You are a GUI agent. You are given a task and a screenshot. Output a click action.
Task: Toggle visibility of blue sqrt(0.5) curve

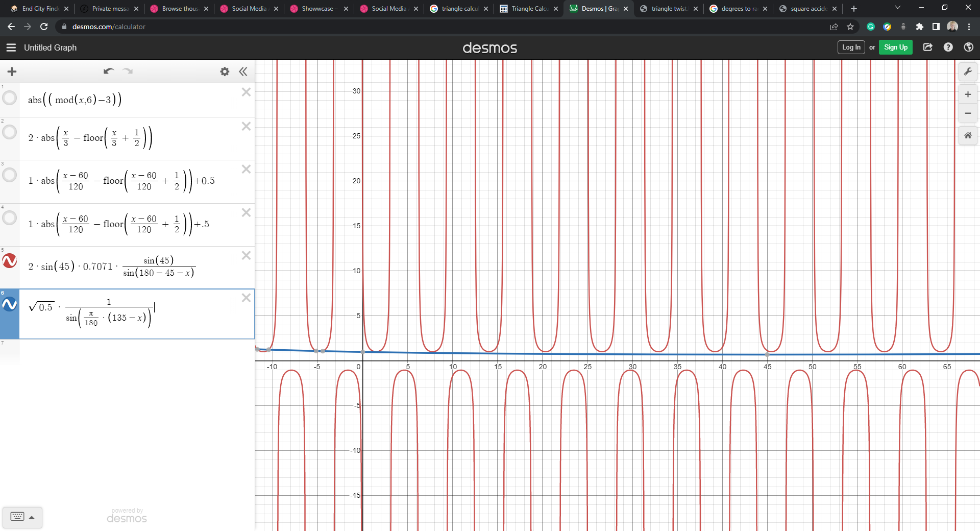pyautogui.click(x=10, y=305)
